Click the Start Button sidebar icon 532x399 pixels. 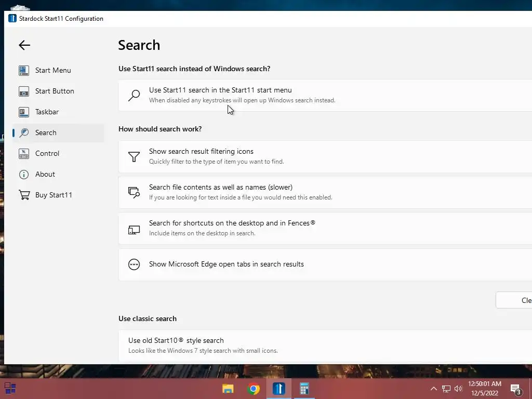coord(24,91)
